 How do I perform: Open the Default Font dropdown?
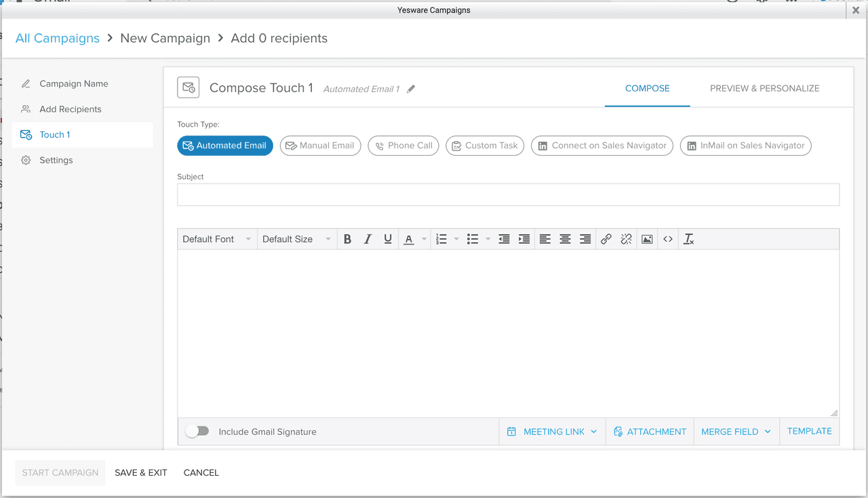click(217, 239)
